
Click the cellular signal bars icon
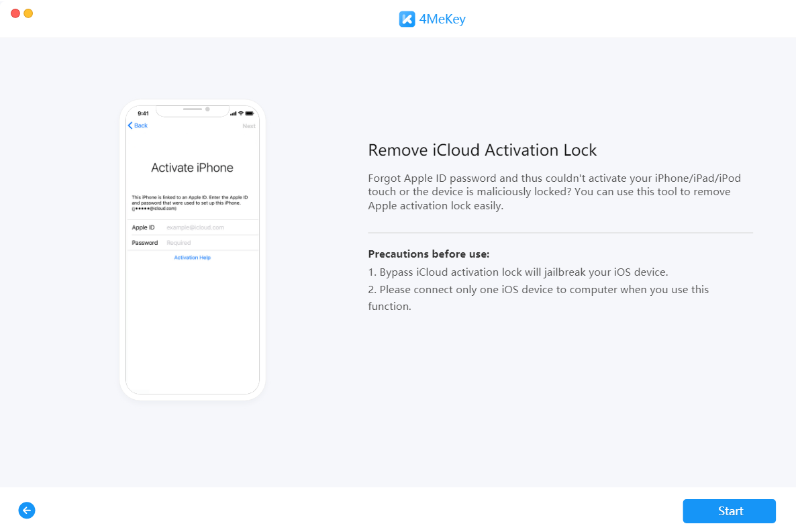233,113
